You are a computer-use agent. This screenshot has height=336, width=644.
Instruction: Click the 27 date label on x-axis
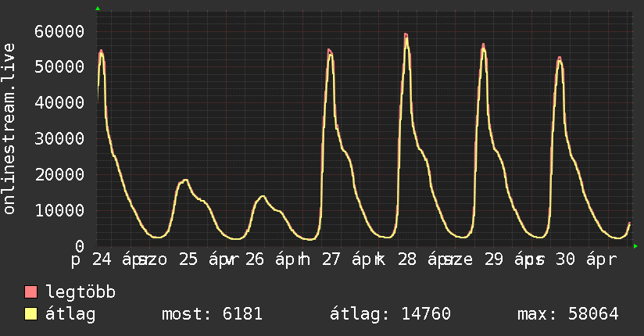point(331,259)
